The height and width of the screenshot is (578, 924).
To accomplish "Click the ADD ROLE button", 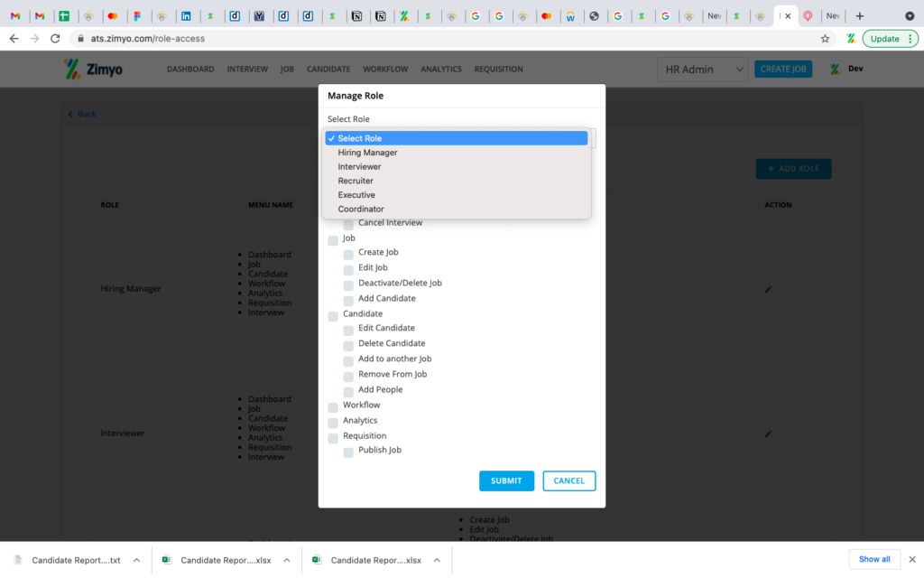I will pos(793,169).
